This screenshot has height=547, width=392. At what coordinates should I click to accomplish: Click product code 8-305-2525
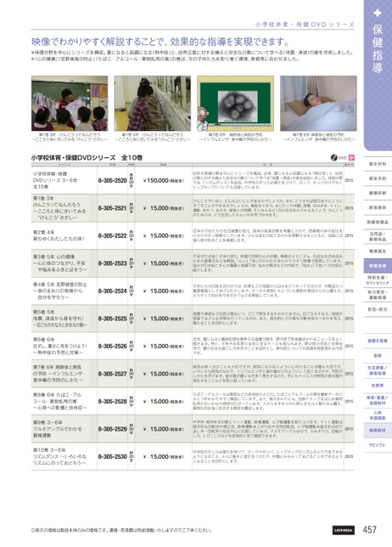click(x=112, y=319)
